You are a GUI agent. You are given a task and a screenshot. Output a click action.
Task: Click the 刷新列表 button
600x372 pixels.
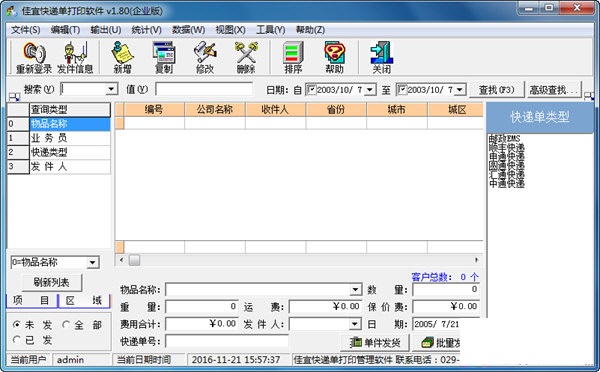click(52, 283)
